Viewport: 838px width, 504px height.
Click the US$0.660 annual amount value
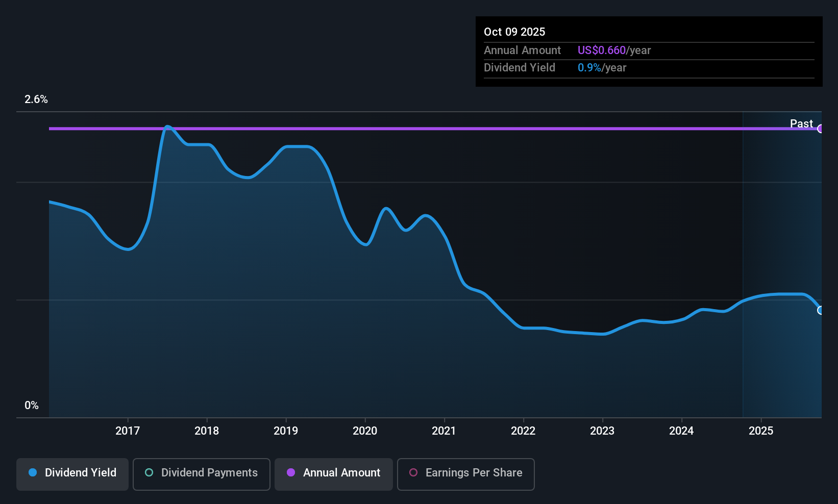coord(601,50)
